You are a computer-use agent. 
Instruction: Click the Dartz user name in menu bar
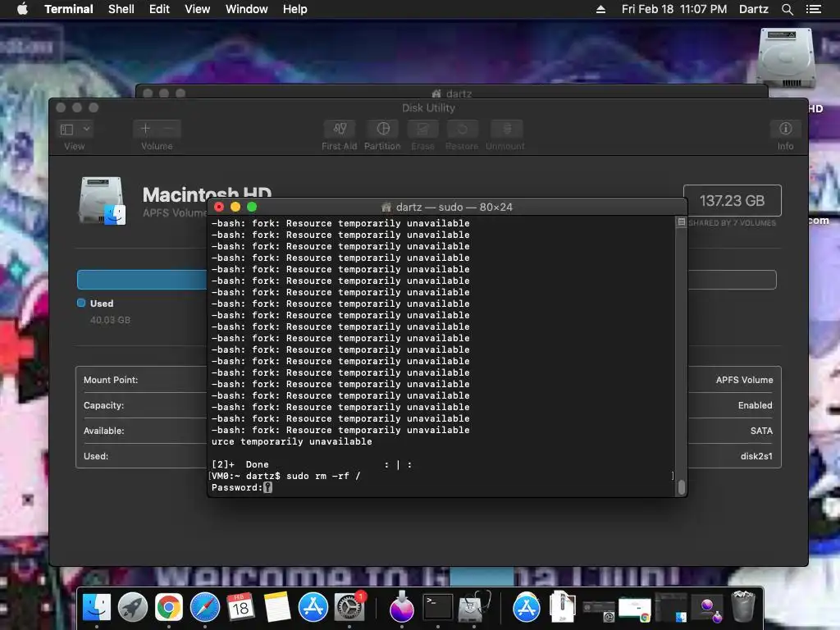(x=753, y=9)
